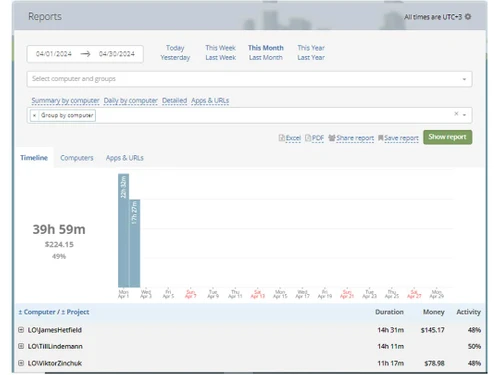Click the Show report button
Screen dimensions: 500x375
click(448, 137)
